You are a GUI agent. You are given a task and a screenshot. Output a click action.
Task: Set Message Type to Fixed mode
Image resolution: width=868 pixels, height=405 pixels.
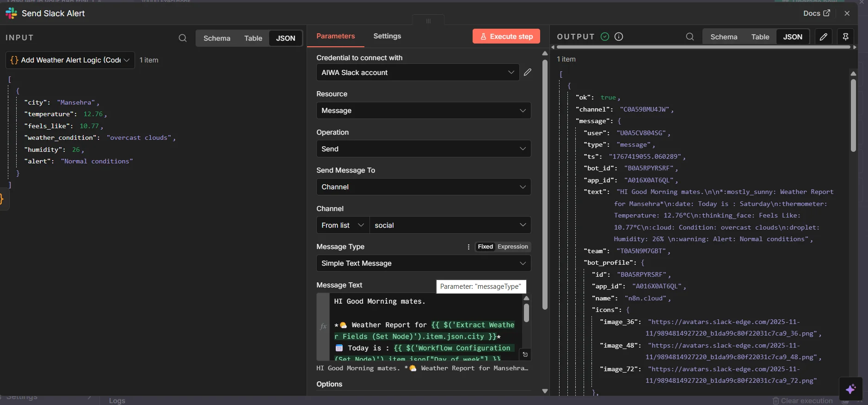pos(485,247)
